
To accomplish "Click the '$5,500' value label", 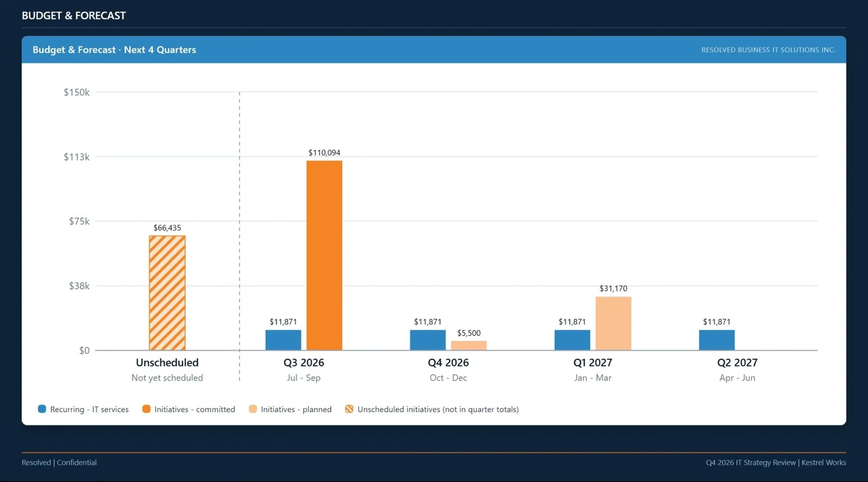I will pyautogui.click(x=469, y=333).
